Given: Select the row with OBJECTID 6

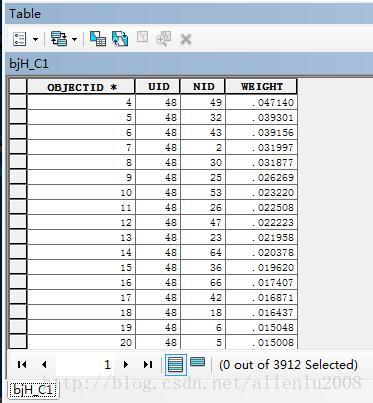Looking at the screenshot, I should click(18, 132).
